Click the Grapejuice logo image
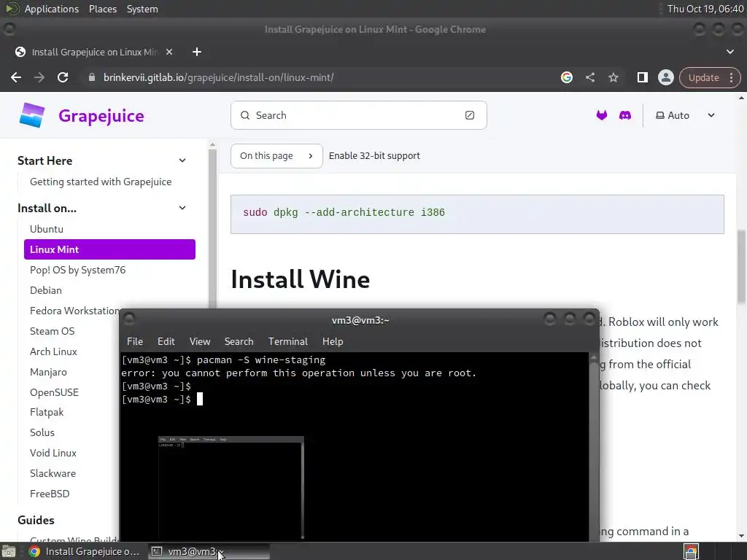Screen dimensions: 747x560 point(32,115)
